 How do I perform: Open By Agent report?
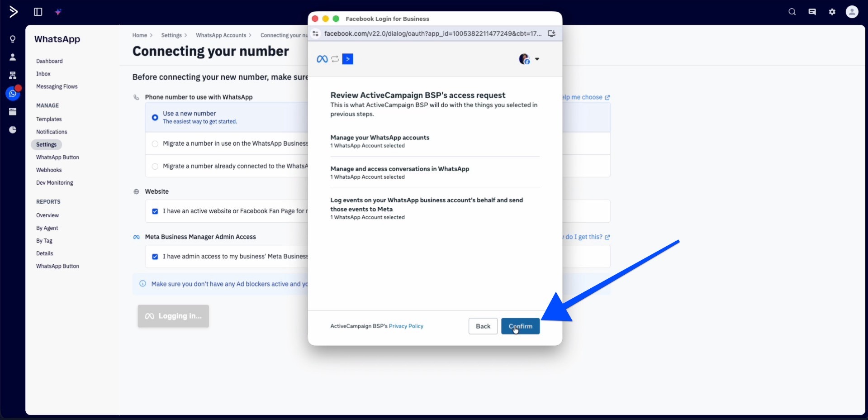tap(47, 228)
